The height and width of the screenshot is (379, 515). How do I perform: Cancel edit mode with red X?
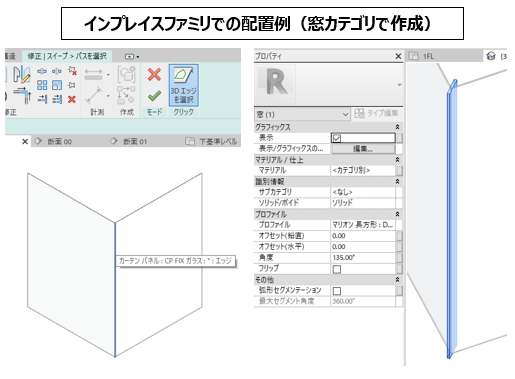coord(154,75)
